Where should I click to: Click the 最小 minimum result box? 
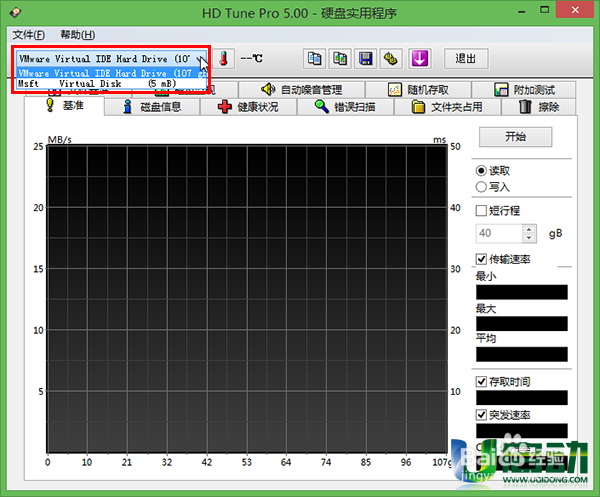[x=522, y=292]
